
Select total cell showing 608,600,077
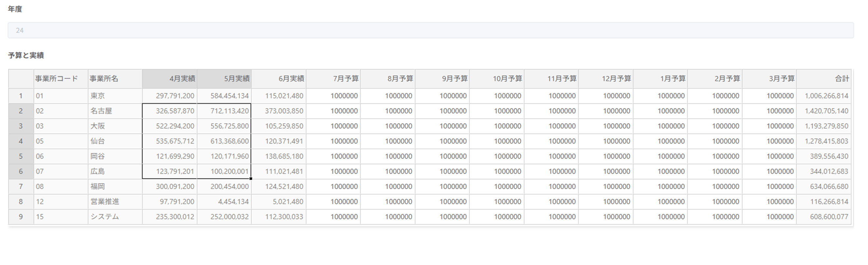coord(823,217)
